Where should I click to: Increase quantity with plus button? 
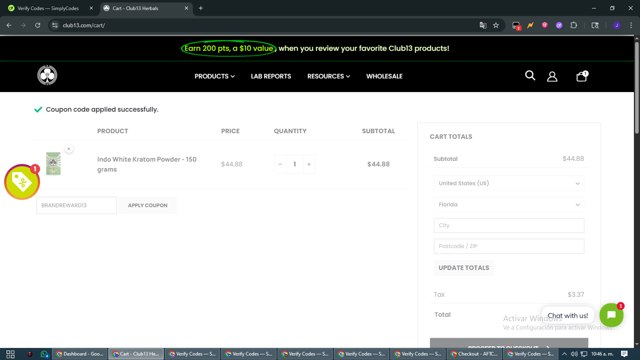click(x=309, y=164)
